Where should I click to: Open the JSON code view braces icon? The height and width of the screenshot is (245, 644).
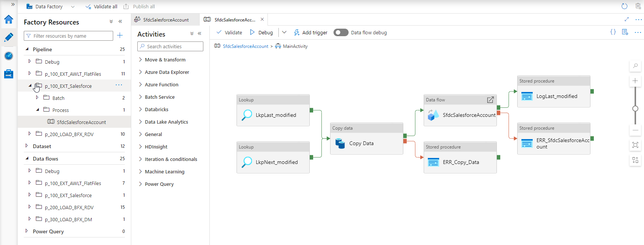tap(613, 32)
